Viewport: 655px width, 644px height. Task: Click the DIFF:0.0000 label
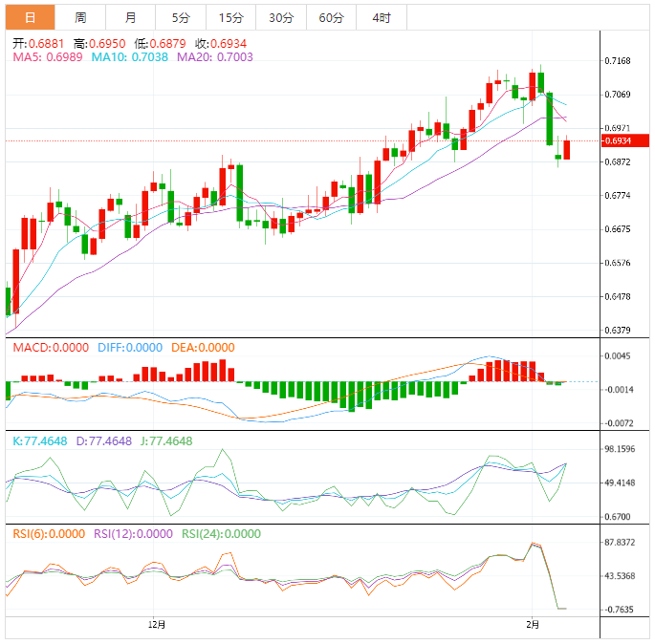(130, 348)
